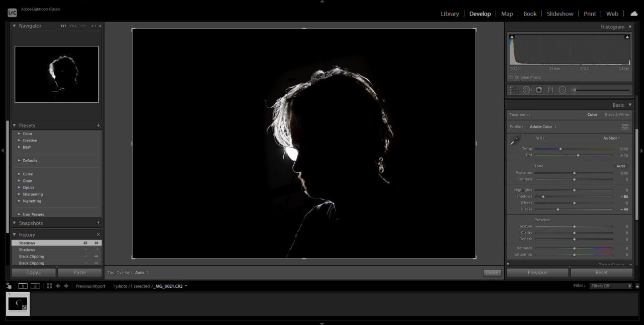Select the Spot Removal tool
This screenshot has height=325, width=644.
[x=527, y=90]
